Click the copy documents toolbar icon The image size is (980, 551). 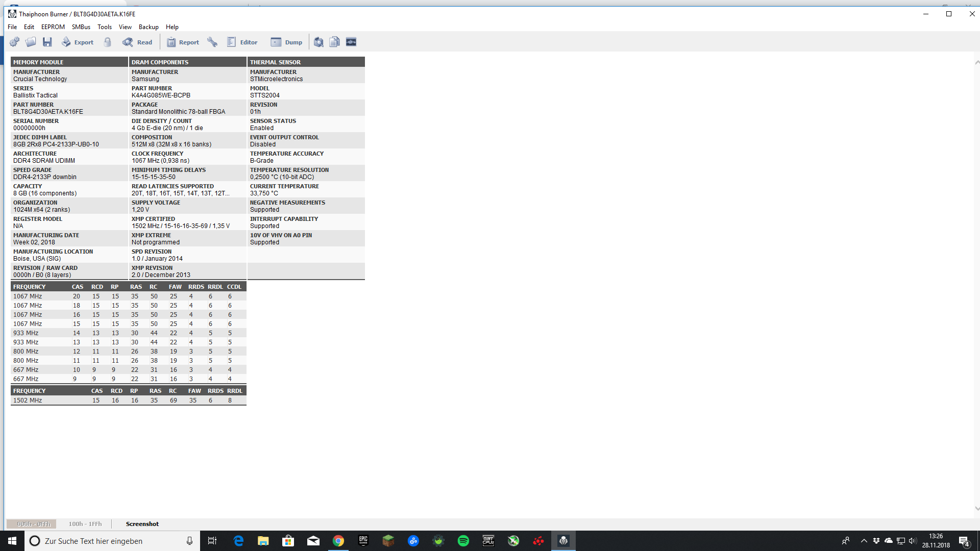tap(335, 42)
